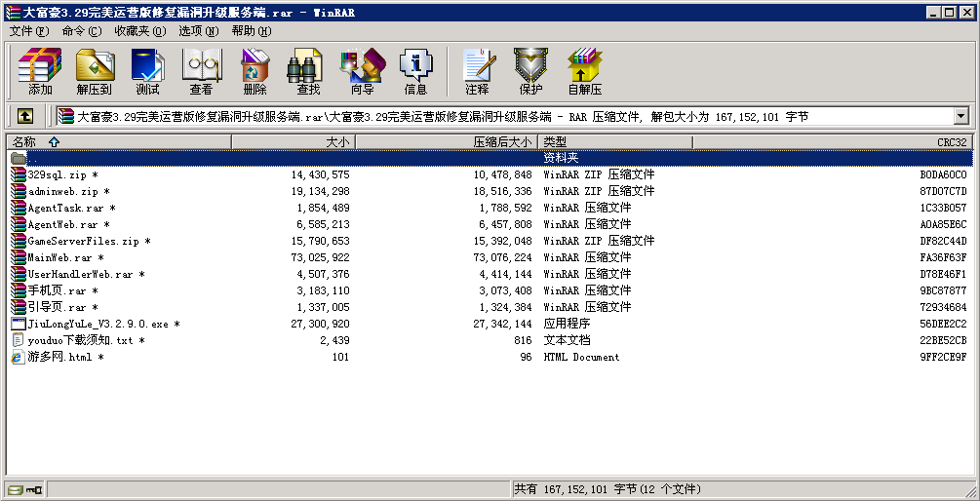Click the Add (添加) toolbar icon
This screenshot has height=501, width=980.
[x=40, y=71]
